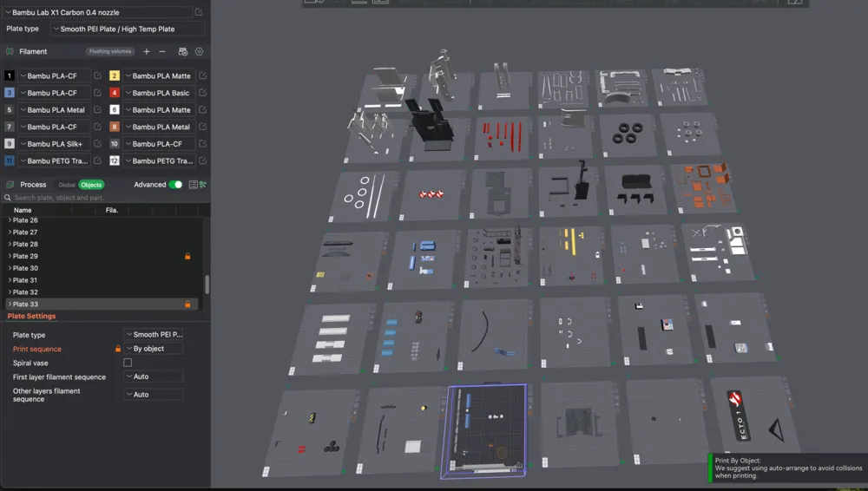Click the AMS sync icon beside minus

[182, 52]
